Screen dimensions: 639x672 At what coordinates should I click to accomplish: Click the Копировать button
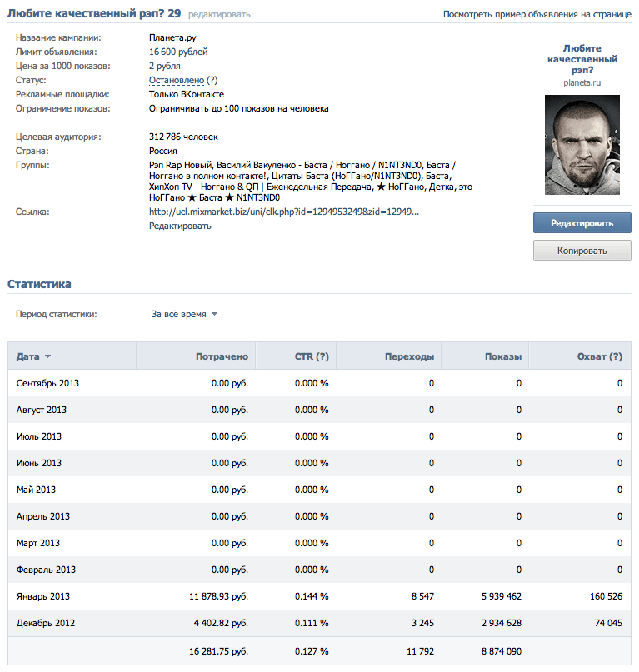coord(582,251)
